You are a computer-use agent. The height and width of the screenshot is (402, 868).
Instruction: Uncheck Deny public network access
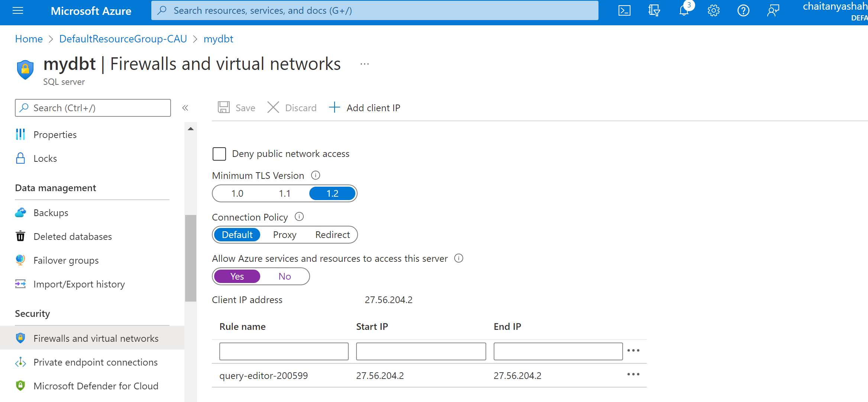[219, 154]
